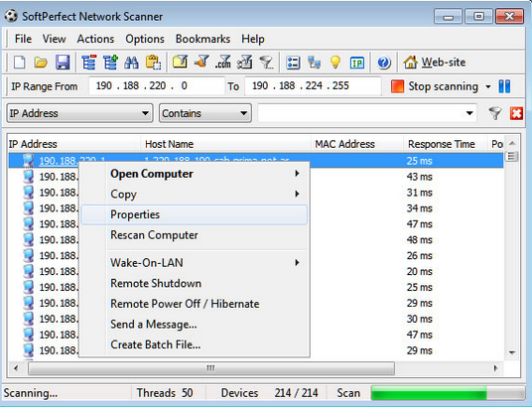The width and height of the screenshot is (532, 407).
Task: Click the Open folder toolbar icon
Action: click(41, 63)
